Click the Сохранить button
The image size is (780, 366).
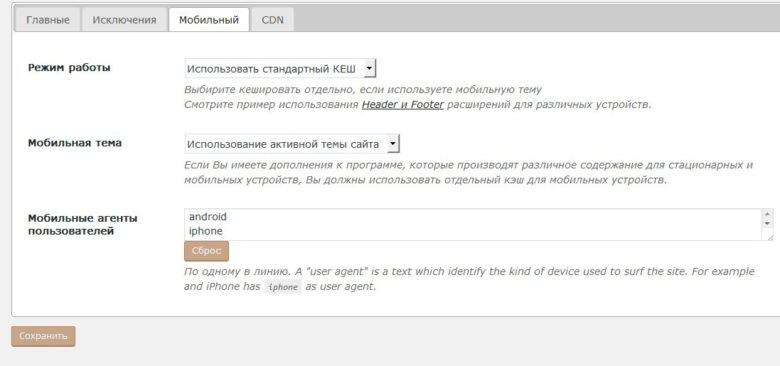(x=43, y=336)
